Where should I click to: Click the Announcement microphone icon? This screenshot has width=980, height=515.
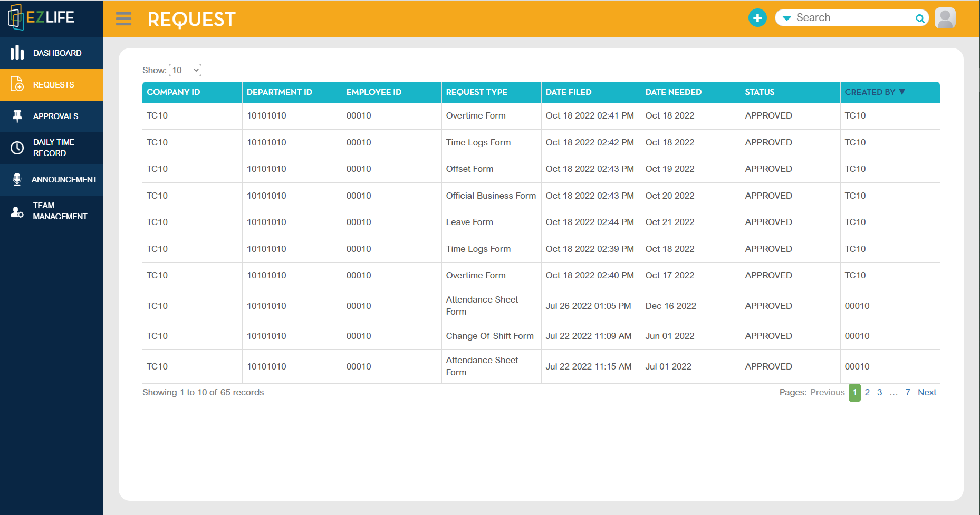(x=17, y=180)
